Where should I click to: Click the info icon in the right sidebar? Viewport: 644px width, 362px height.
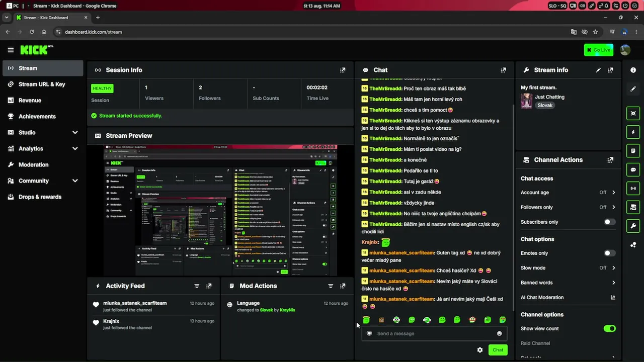[x=633, y=70]
